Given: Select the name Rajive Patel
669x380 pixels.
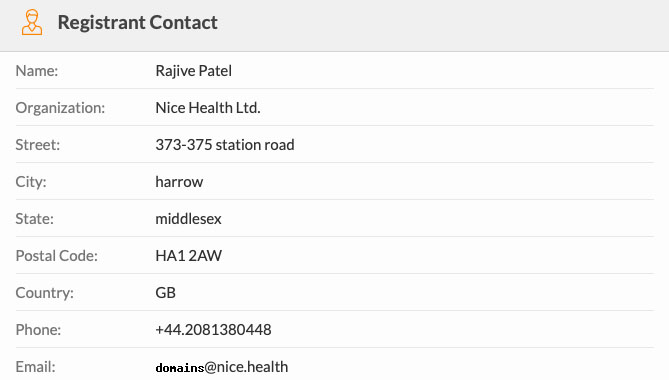Looking at the screenshot, I should (193, 71).
